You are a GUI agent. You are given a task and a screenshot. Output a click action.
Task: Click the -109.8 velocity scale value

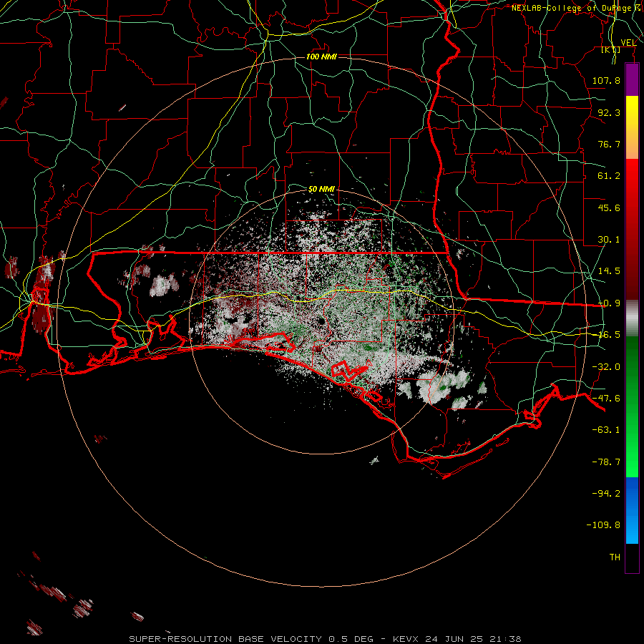tap(603, 525)
